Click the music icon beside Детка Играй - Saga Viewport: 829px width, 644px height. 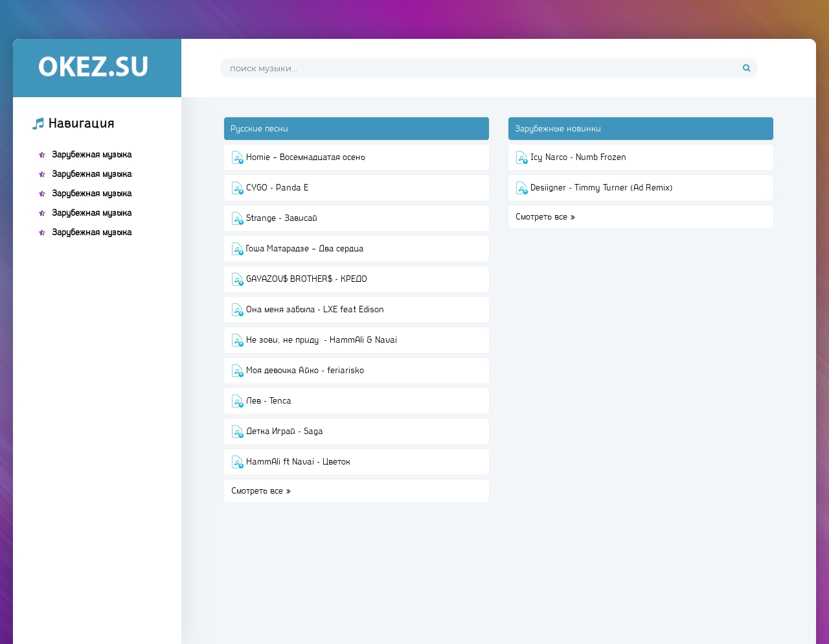coord(238,431)
